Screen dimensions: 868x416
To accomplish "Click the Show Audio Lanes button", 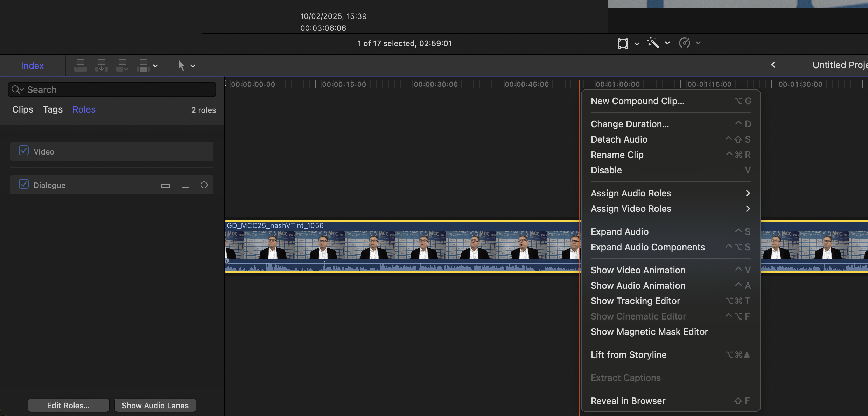I will click(x=155, y=406).
